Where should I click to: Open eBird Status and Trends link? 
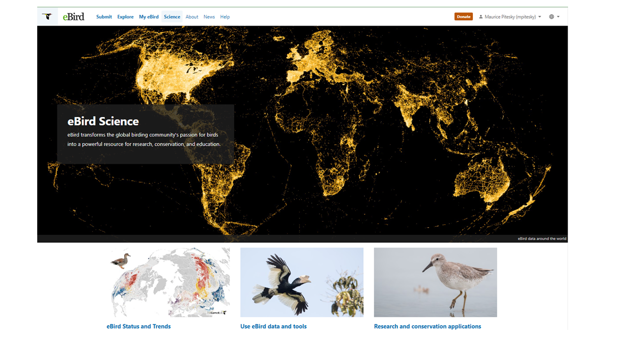coord(138,326)
